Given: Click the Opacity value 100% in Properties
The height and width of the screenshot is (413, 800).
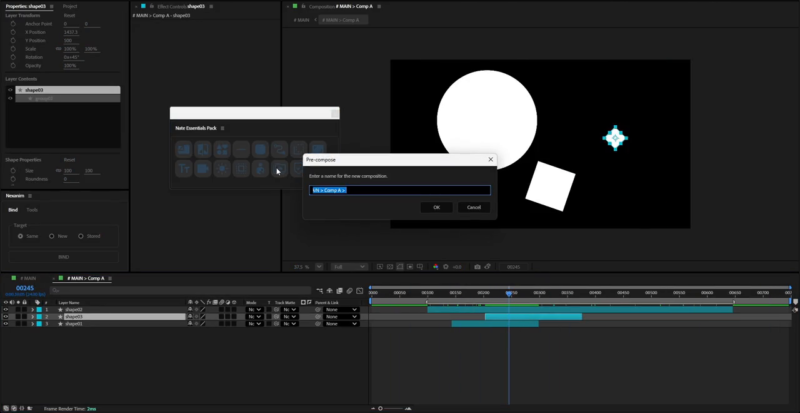Looking at the screenshot, I should pyautogui.click(x=70, y=65).
